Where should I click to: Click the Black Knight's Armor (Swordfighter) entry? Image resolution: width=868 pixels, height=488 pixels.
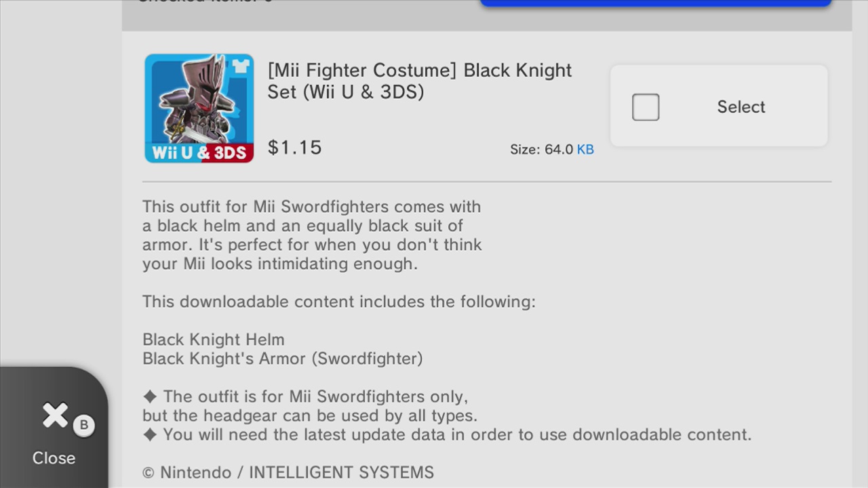[x=283, y=359]
